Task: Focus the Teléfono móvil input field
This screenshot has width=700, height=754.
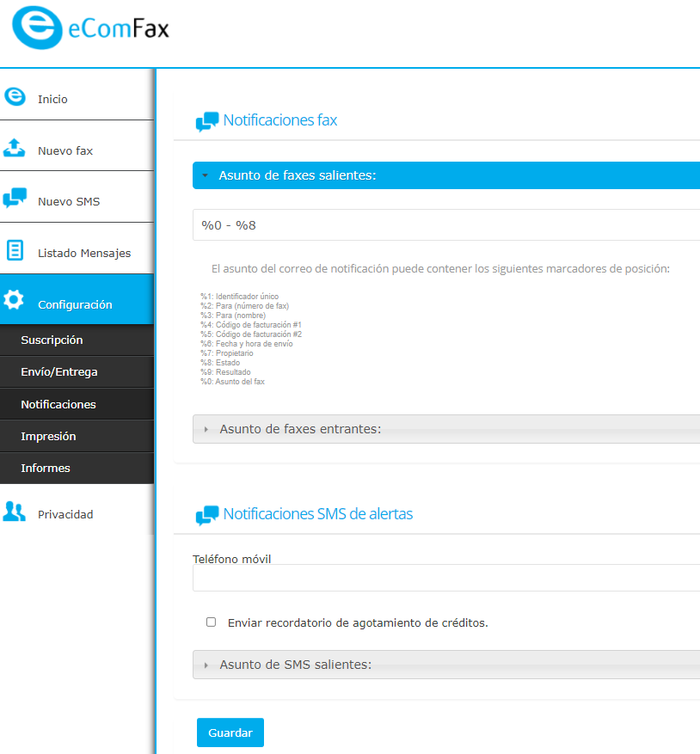Action: (x=446, y=578)
